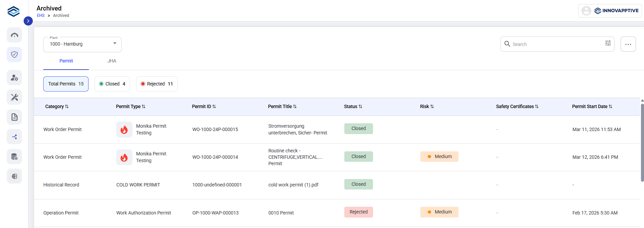
Task: Open search filter options icon
Action: pyautogui.click(x=608, y=43)
